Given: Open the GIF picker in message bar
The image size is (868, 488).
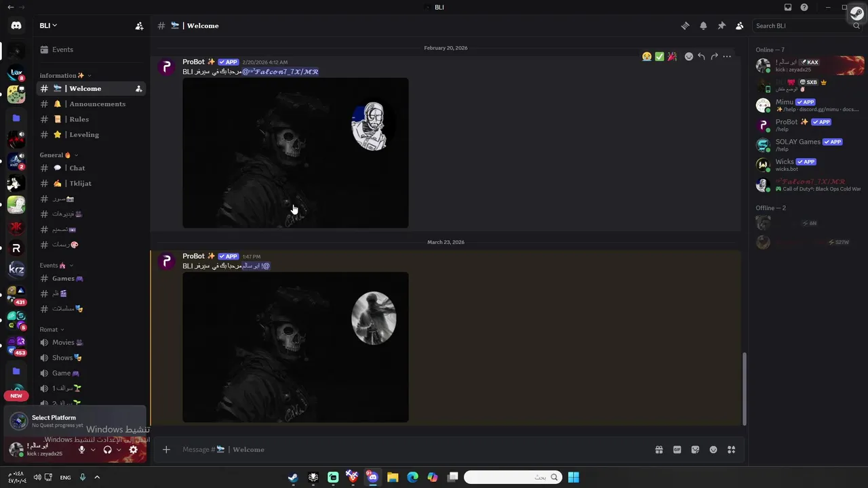Looking at the screenshot, I should pyautogui.click(x=677, y=449).
